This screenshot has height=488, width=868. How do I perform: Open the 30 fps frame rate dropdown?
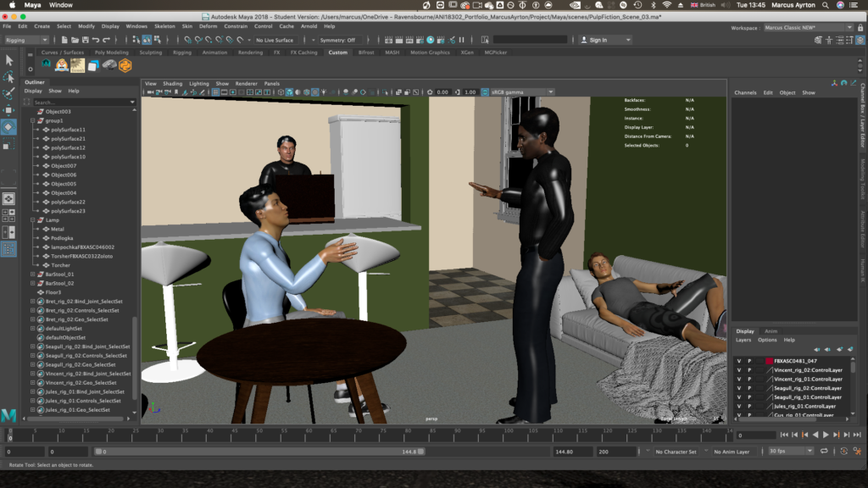pos(790,452)
